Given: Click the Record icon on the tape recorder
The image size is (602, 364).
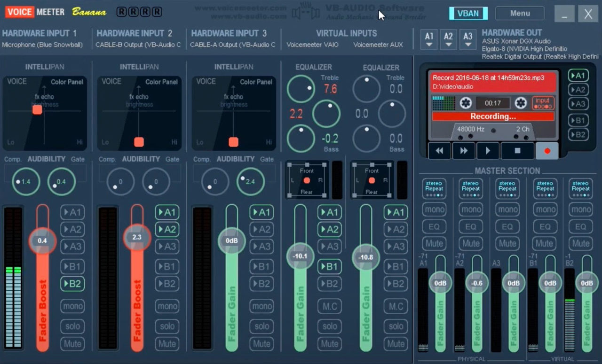Looking at the screenshot, I should coord(547,150).
